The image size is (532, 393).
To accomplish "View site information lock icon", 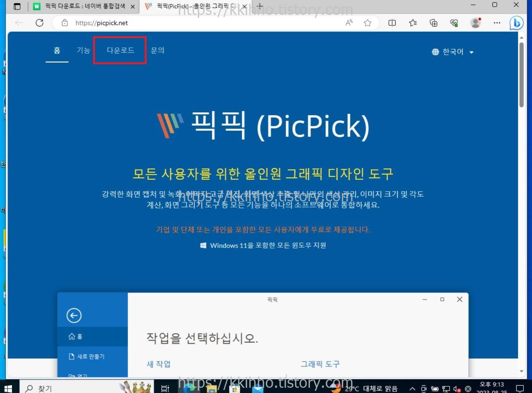I will 65,23.
